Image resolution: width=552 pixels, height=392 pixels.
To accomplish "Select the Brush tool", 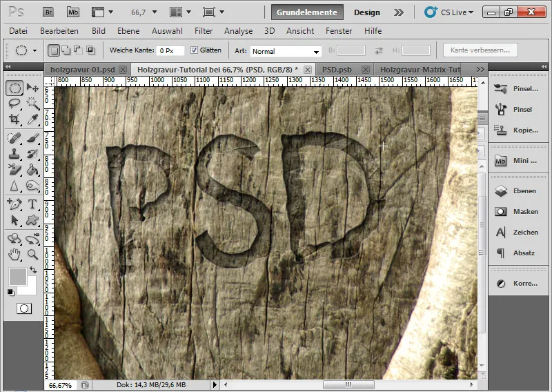I will 32,138.
